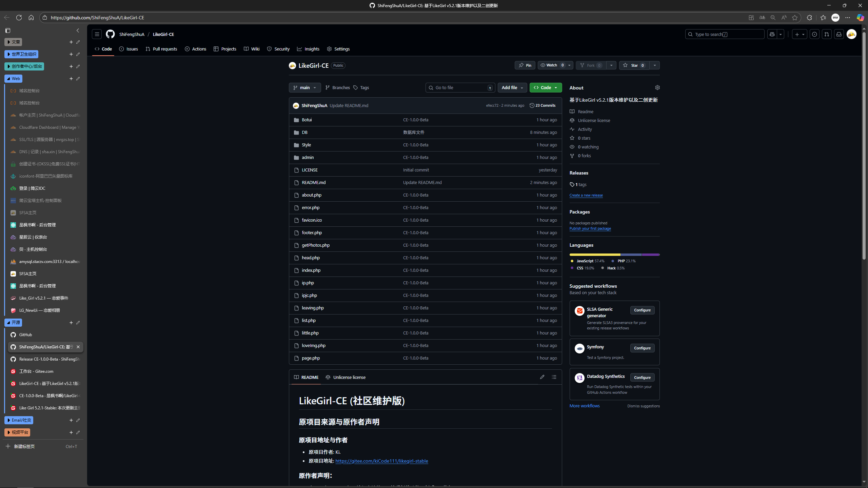
Task: Open the README outline list icon
Action: (554, 377)
